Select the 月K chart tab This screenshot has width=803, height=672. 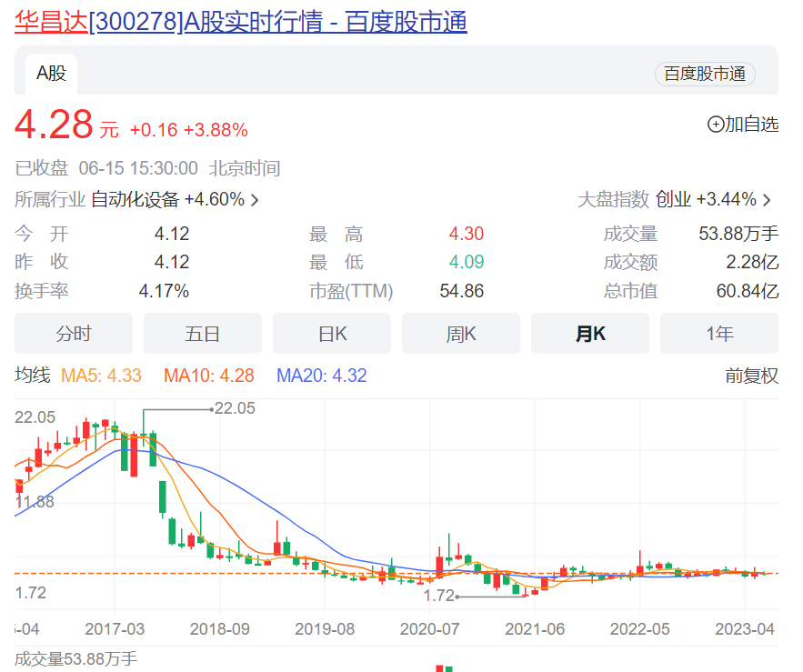pos(590,334)
